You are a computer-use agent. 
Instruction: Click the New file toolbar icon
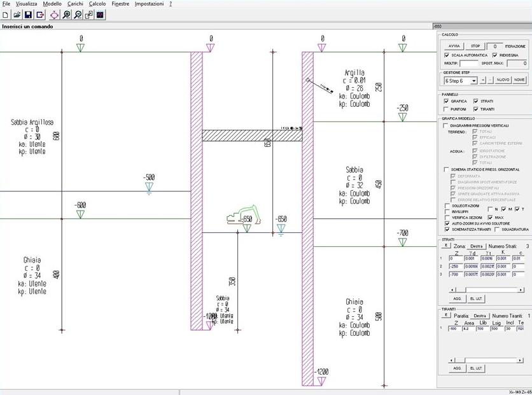click(5, 15)
